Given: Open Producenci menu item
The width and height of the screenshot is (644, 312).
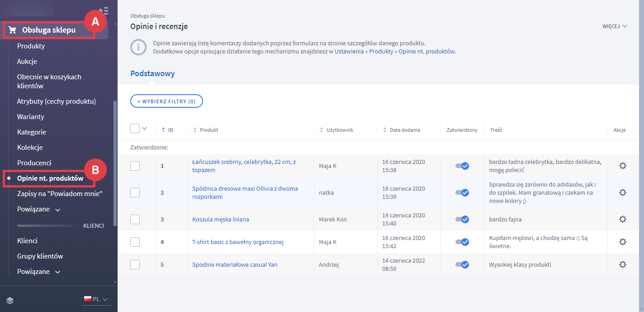Looking at the screenshot, I should 34,163.
